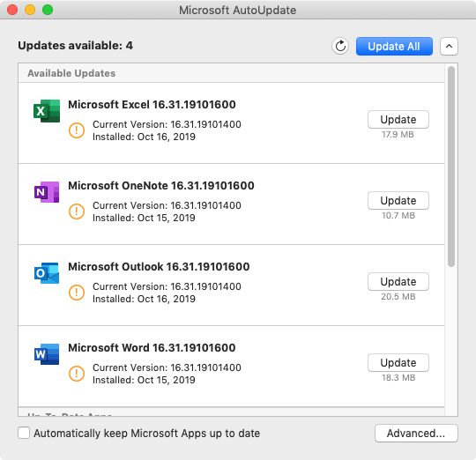
Task: Click the Microsoft Excel app icon
Action: 47,111
